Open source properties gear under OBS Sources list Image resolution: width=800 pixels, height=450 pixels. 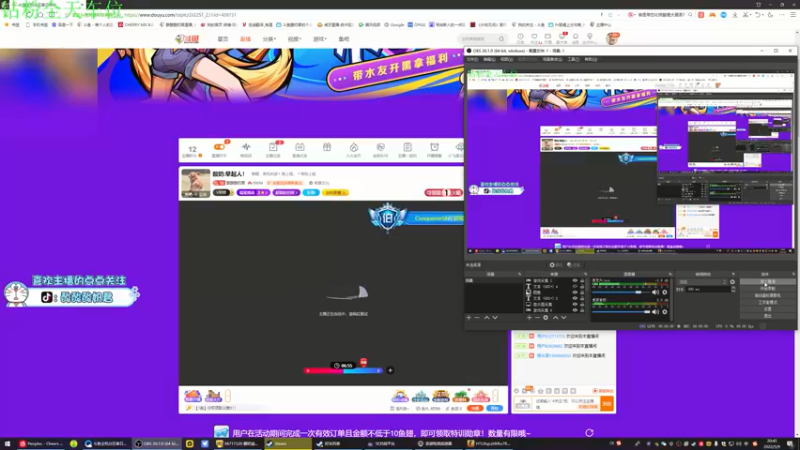click(x=545, y=317)
